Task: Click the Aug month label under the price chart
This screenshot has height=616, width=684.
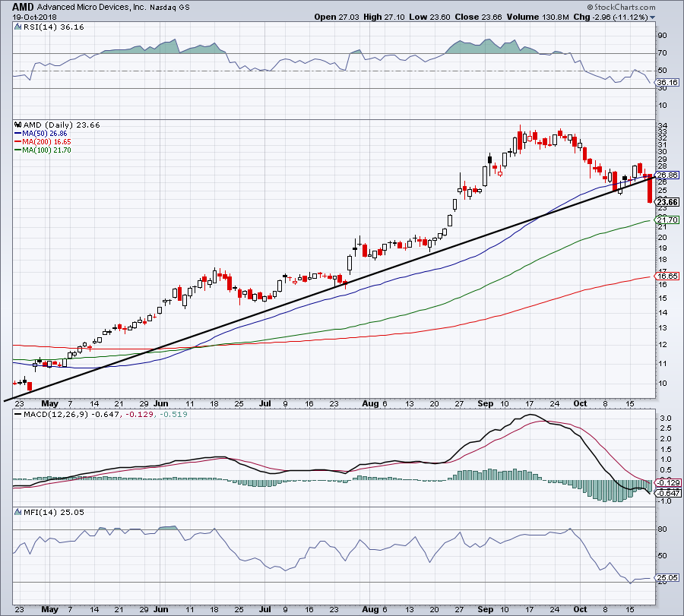Action: tap(370, 403)
